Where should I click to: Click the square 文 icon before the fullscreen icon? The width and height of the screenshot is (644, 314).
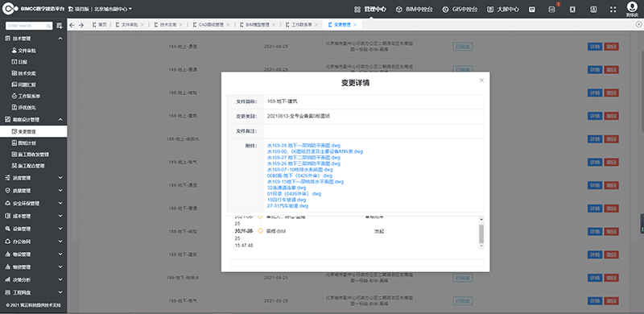[593, 9]
